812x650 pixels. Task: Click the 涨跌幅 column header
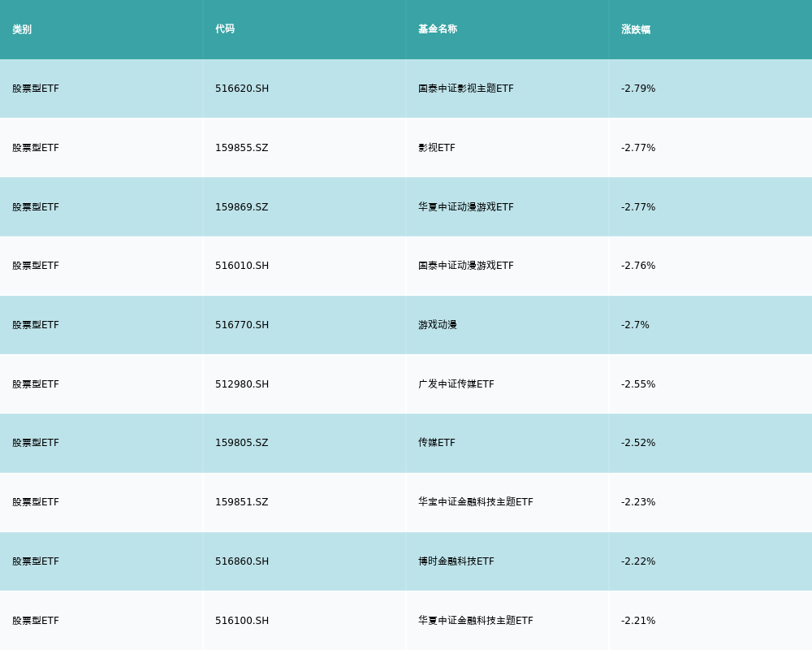click(x=636, y=29)
